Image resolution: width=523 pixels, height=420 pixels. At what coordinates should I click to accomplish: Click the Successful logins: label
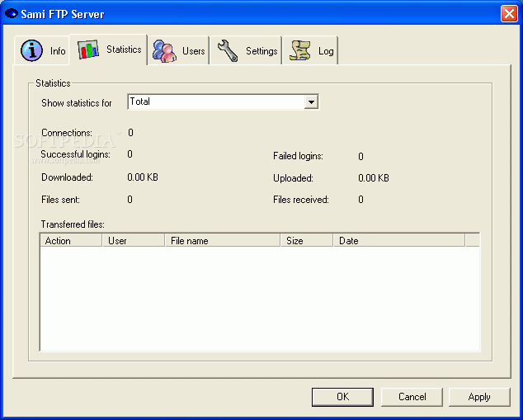75,154
